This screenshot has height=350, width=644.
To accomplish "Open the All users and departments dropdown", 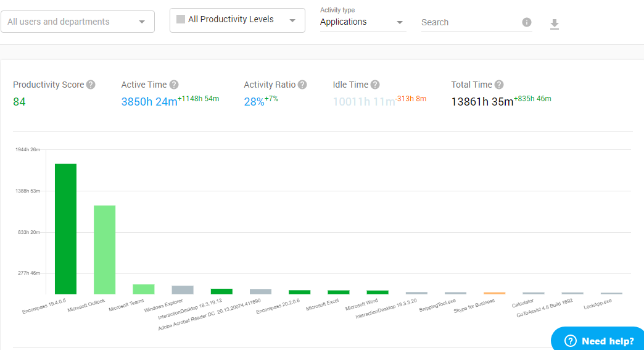I will click(x=77, y=22).
